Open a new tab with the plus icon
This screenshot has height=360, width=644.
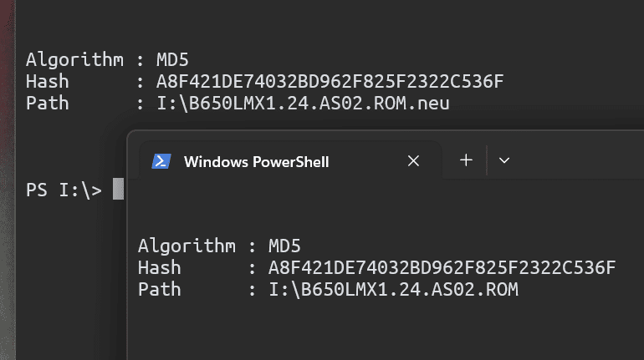coord(466,160)
